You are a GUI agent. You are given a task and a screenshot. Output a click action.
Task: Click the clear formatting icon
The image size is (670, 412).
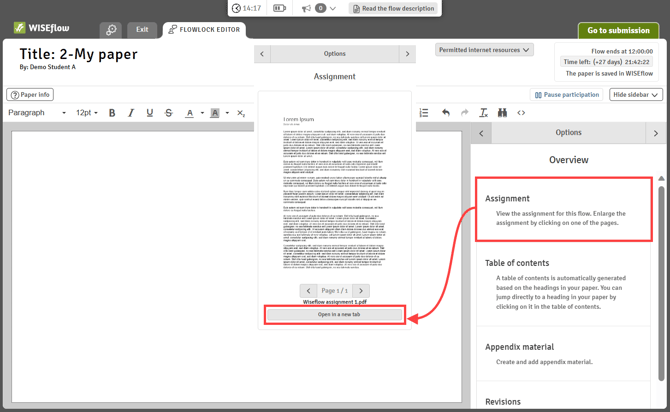(x=483, y=113)
